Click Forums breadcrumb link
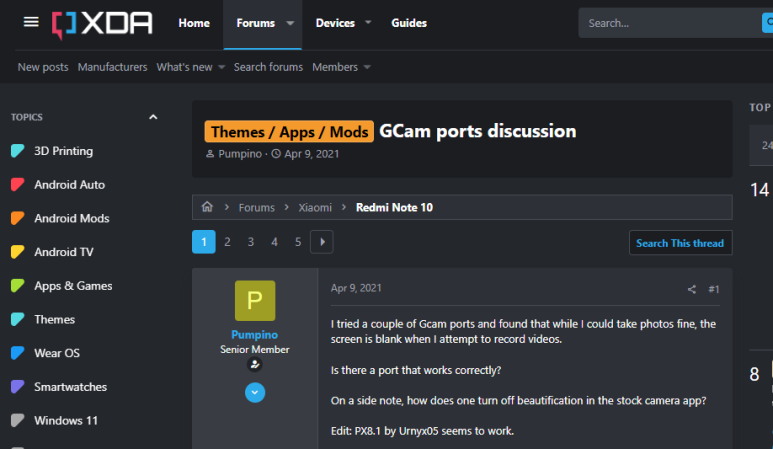773x449 pixels. [256, 207]
